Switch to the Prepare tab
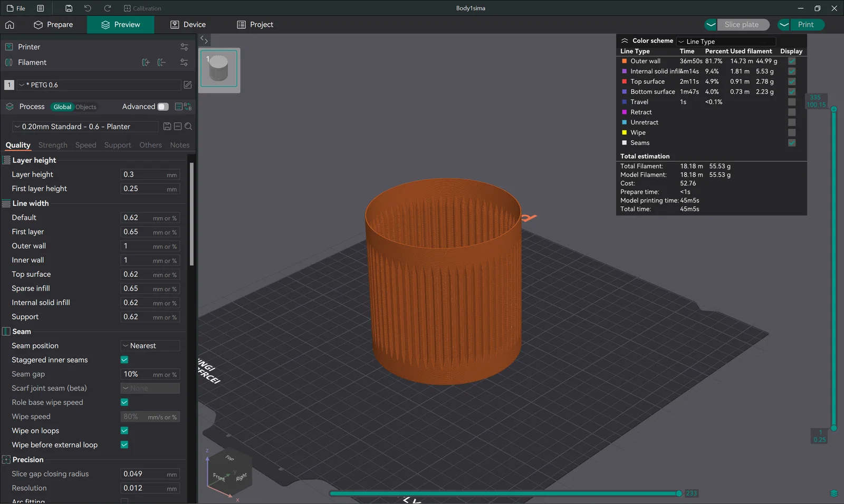This screenshot has height=504, width=844. tap(53, 25)
